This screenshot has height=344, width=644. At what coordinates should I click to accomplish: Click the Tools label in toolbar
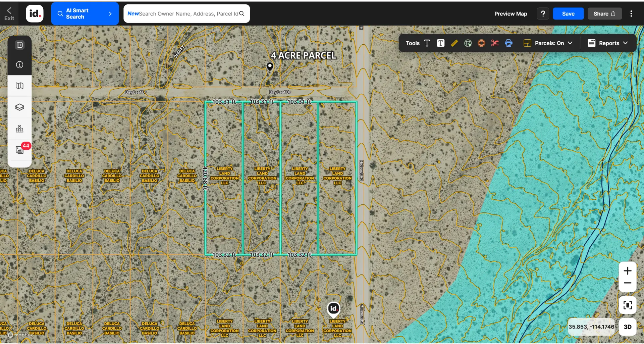[413, 43]
